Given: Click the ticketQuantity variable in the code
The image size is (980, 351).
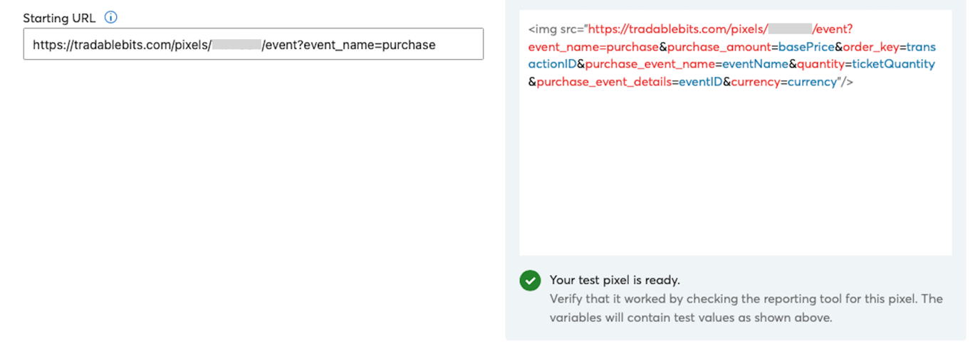Looking at the screenshot, I should click(x=893, y=64).
